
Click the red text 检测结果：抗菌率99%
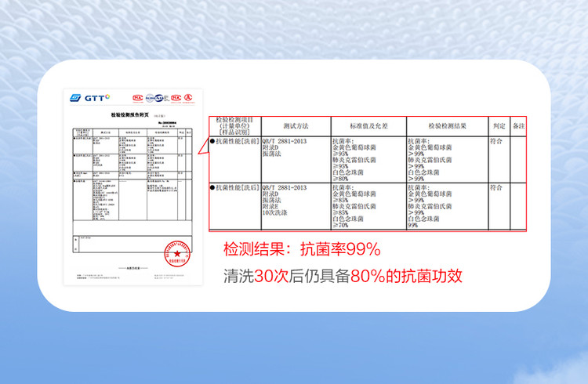302,250
